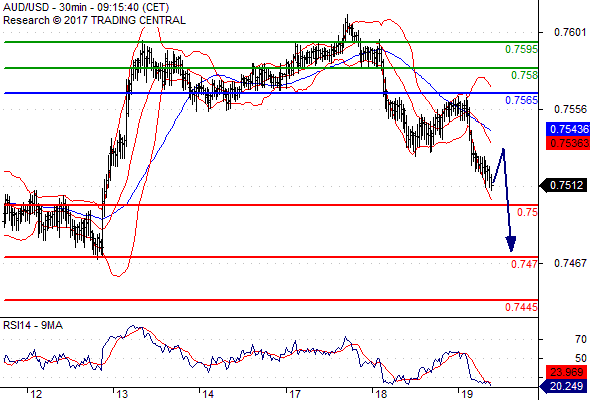Click the date label 18 on the time axis
The width and height of the screenshot is (590, 400).
[381, 394]
